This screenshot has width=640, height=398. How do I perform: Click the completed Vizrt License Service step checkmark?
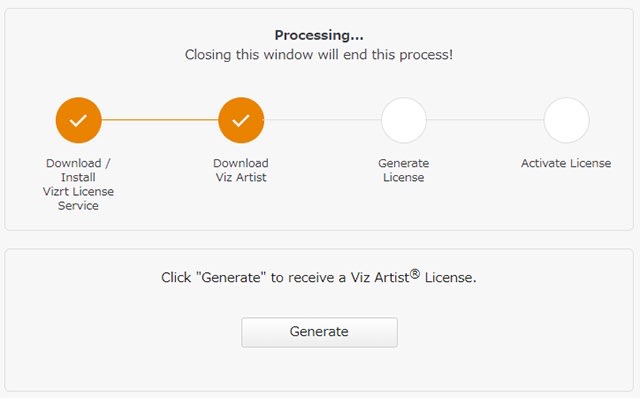tap(78, 120)
